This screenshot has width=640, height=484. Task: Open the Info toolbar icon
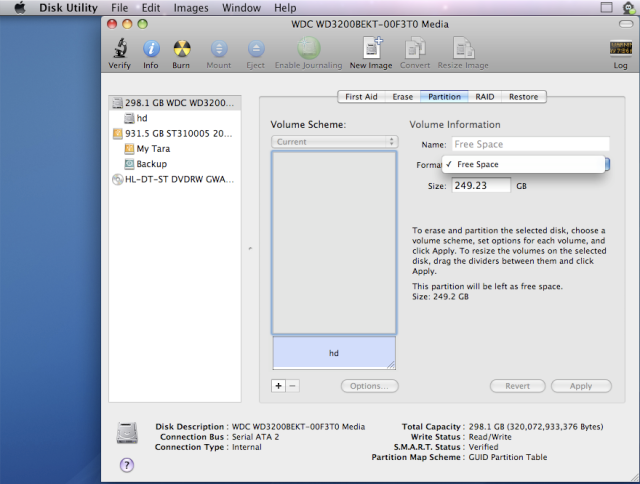point(151,49)
